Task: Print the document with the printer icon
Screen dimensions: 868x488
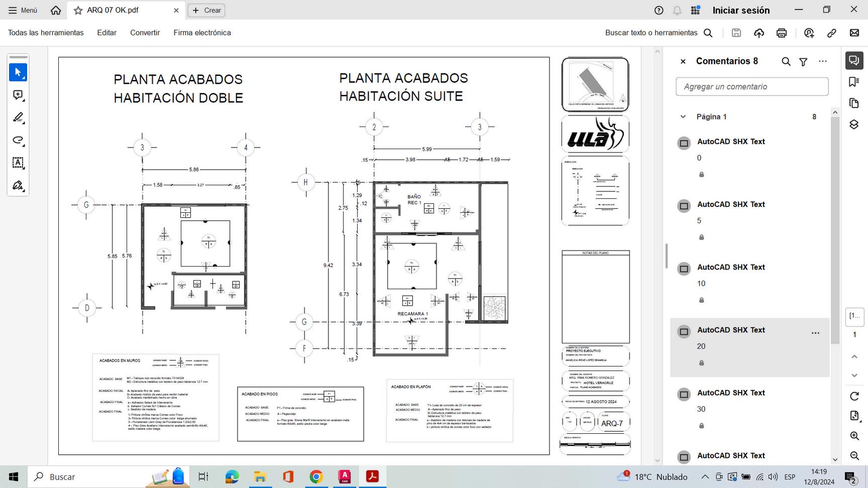Action: [781, 33]
